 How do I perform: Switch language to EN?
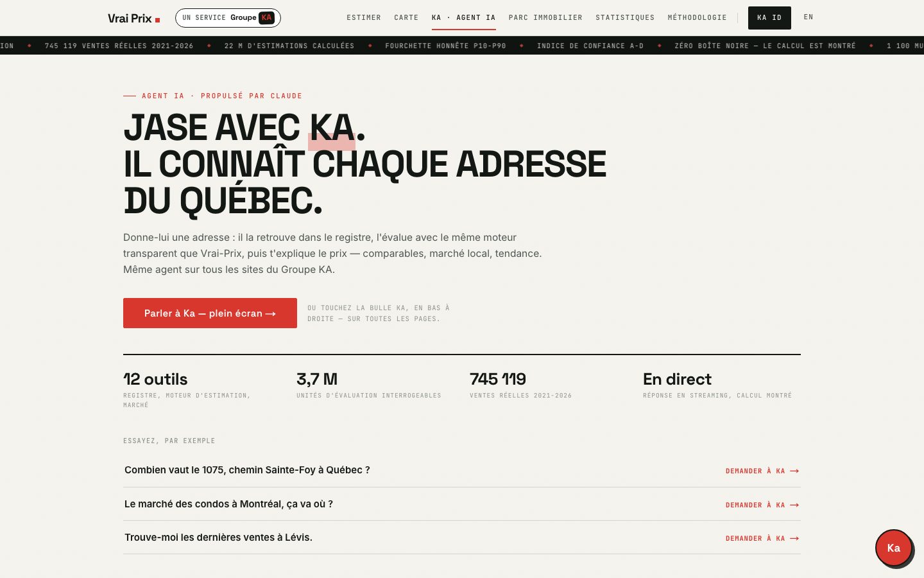(809, 17)
